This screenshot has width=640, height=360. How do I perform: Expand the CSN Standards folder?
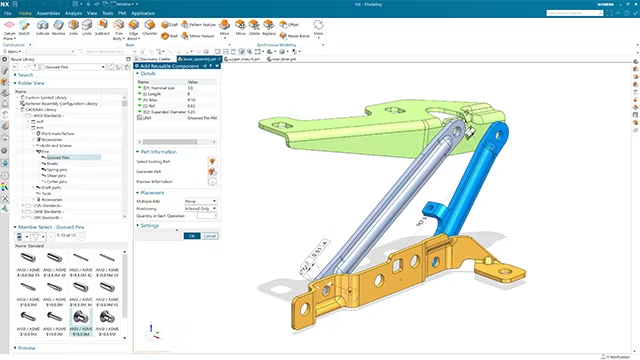pos(23,206)
